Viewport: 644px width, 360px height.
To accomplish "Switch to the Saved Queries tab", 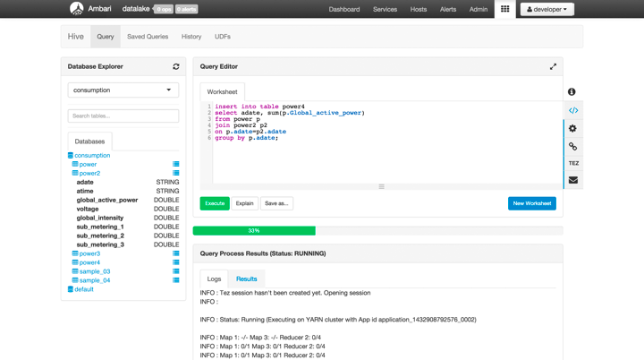I will [148, 37].
